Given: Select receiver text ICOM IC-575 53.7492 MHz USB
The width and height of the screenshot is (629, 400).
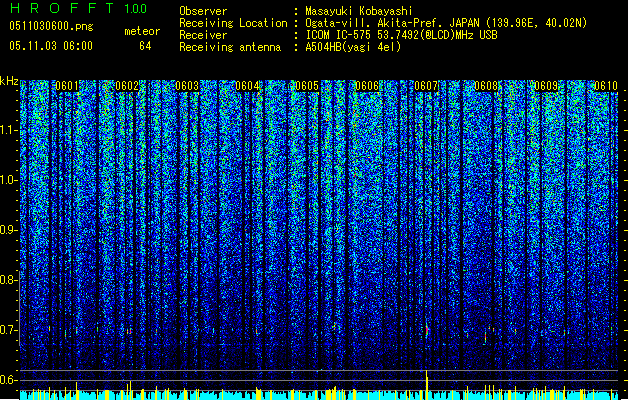Looking at the screenshot, I should point(401,35).
